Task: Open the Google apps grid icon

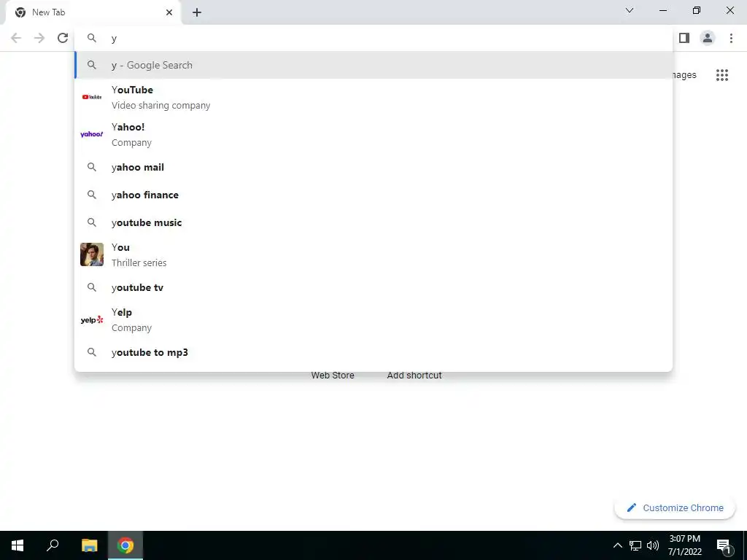Action: pos(721,75)
